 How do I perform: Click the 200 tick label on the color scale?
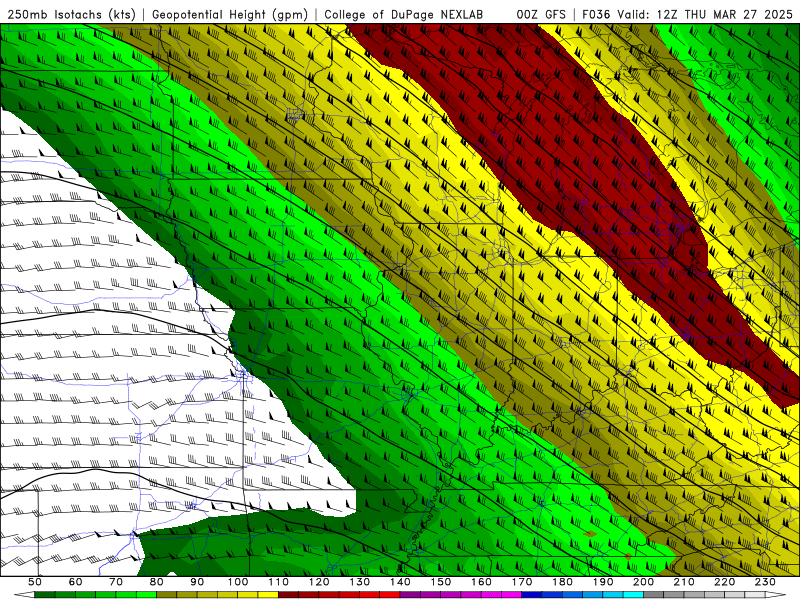point(643,582)
